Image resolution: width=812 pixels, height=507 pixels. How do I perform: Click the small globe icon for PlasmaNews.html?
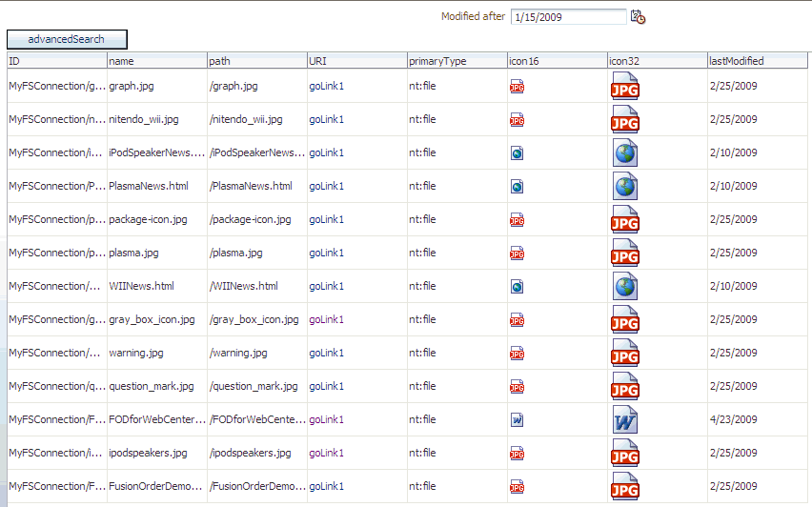coord(517,187)
